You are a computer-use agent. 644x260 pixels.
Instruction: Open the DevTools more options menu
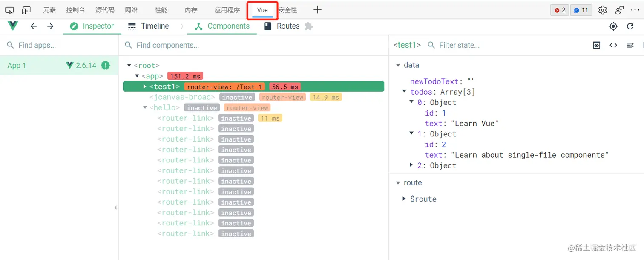pyautogui.click(x=635, y=10)
